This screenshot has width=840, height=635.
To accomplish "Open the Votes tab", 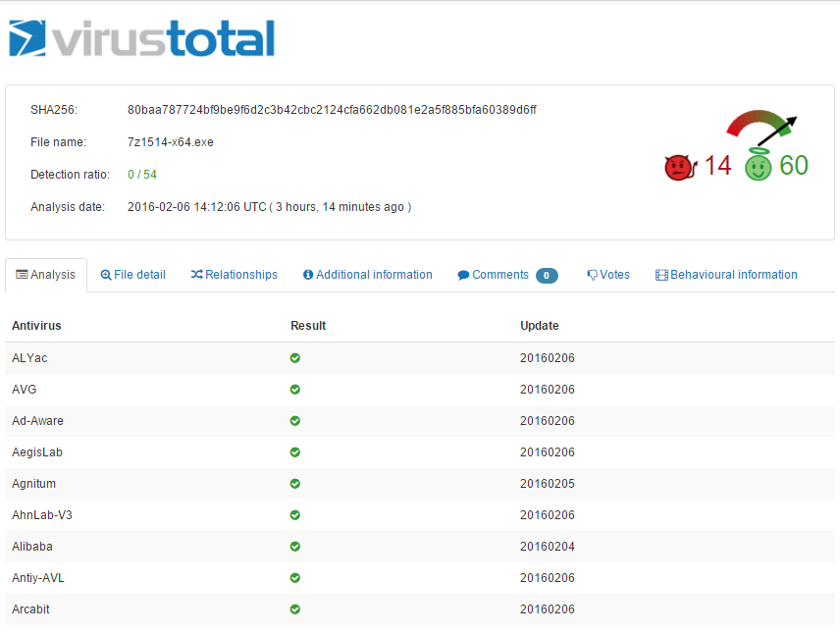I will coord(608,275).
